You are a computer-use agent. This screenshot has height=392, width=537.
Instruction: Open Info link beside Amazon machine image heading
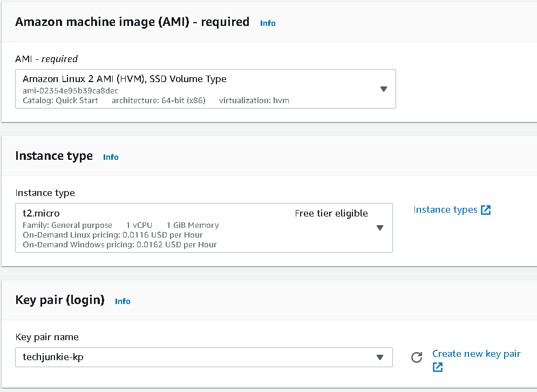tap(268, 23)
